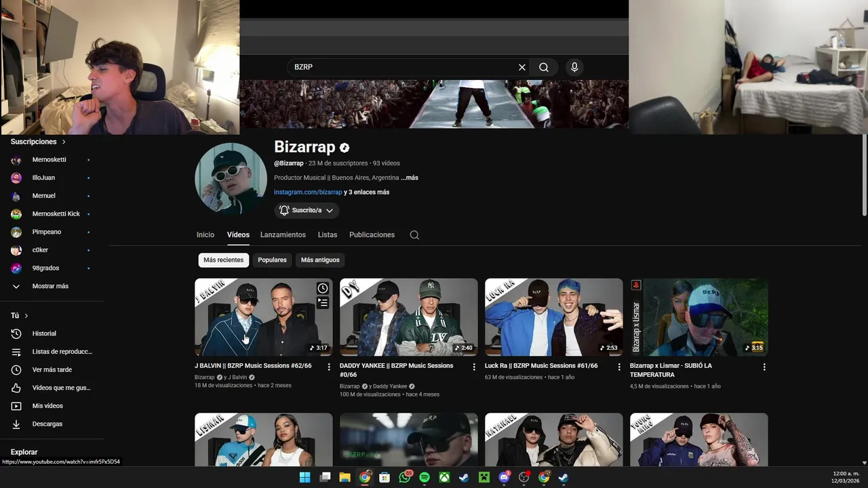The height and width of the screenshot is (488, 868).
Task: Select the Más antiguos filter chip
Action: click(320, 260)
